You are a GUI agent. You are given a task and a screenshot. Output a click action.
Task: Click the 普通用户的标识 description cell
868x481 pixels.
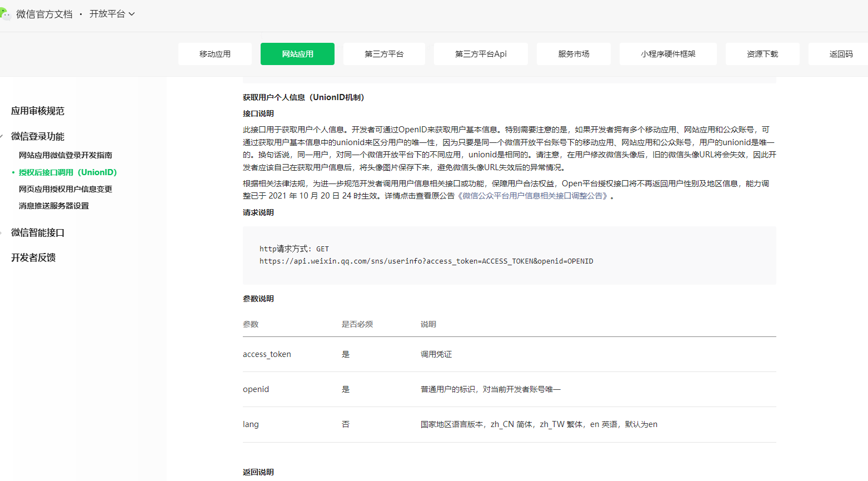point(491,389)
